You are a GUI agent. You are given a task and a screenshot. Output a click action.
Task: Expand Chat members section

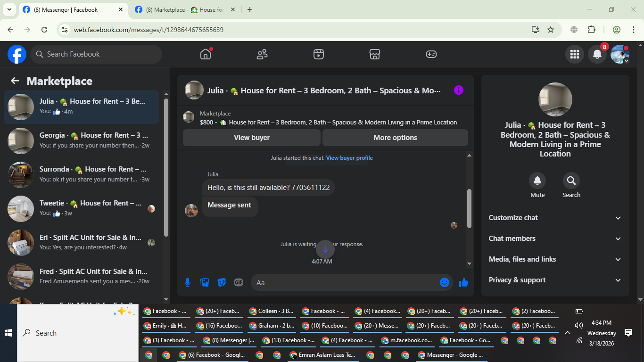pyautogui.click(x=555, y=239)
